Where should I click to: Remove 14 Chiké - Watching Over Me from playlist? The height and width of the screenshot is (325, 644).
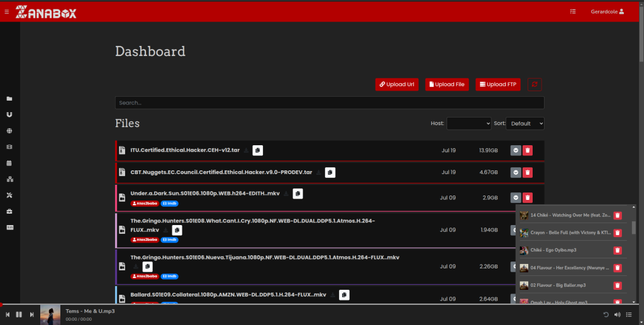click(618, 216)
